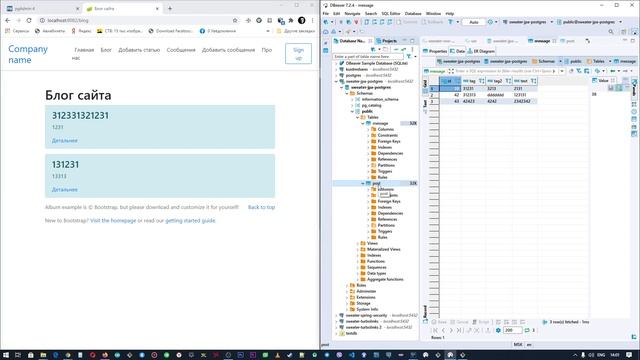This screenshot has width=640, height=360.
Task: Expand Columns folder under message table
Action: 368,129
